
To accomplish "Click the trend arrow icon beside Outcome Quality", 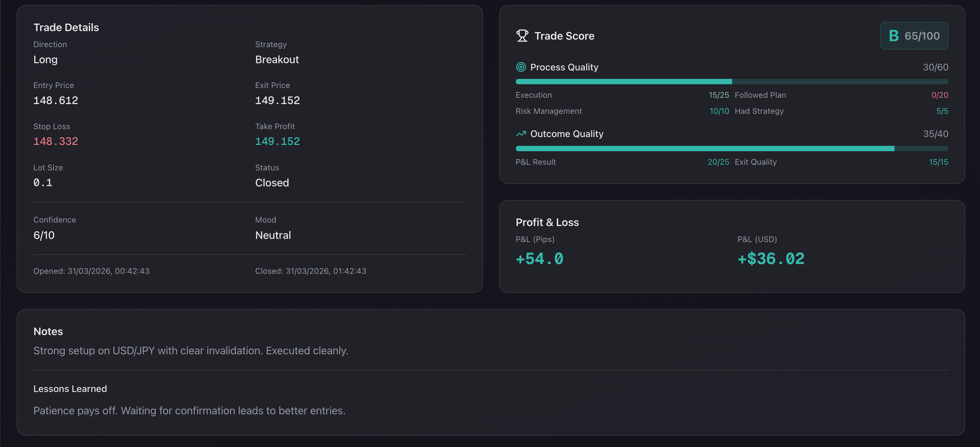I will click(520, 134).
